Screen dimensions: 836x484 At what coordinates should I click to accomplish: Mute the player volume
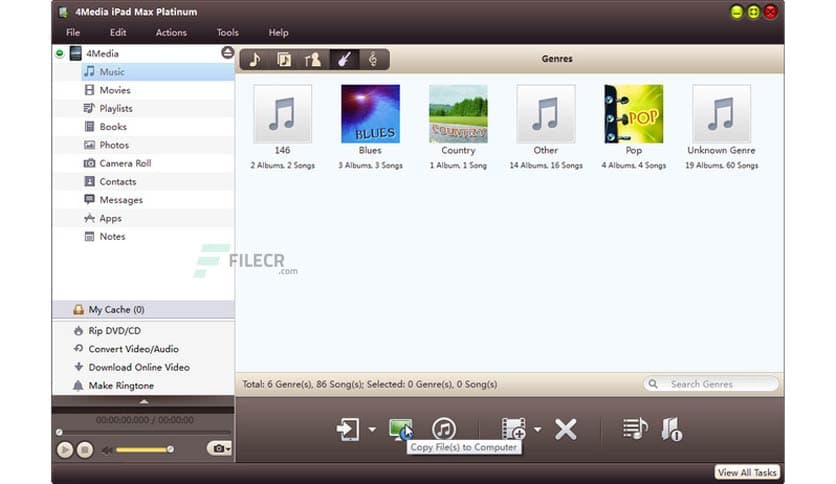pos(107,450)
